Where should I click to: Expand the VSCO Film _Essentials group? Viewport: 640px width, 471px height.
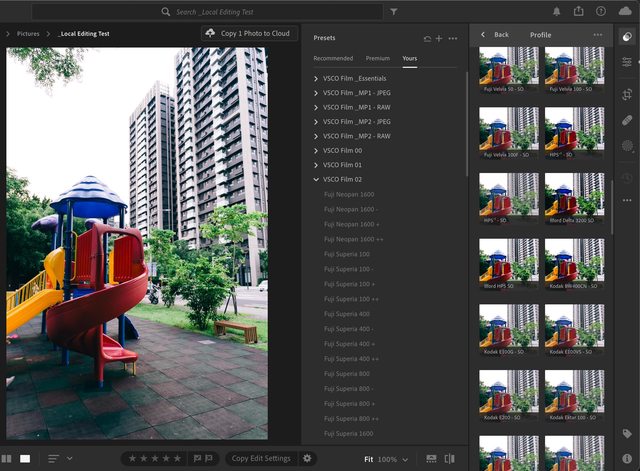[316, 78]
